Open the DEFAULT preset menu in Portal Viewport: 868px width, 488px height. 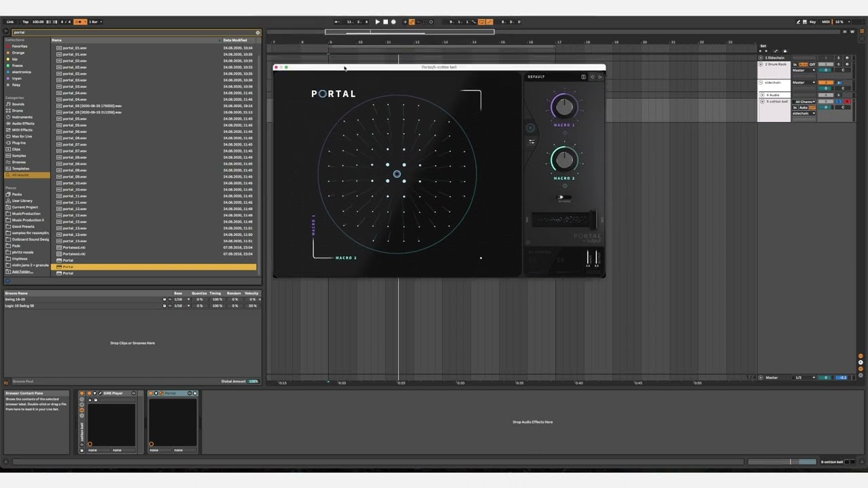tap(536, 77)
